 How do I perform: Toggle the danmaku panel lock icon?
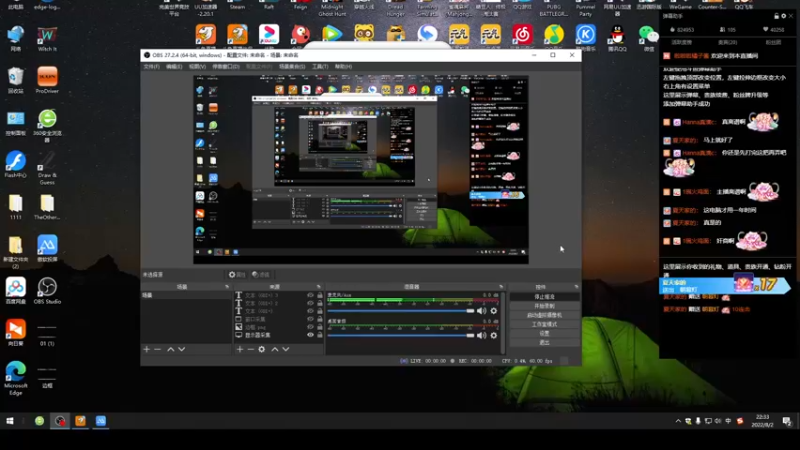click(x=777, y=16)
